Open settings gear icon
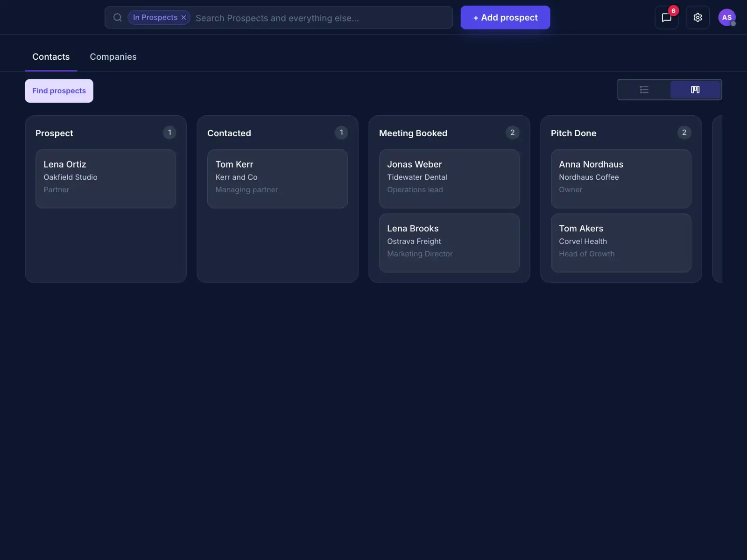This screenshot has width=747, height=560. coord(698,18)
